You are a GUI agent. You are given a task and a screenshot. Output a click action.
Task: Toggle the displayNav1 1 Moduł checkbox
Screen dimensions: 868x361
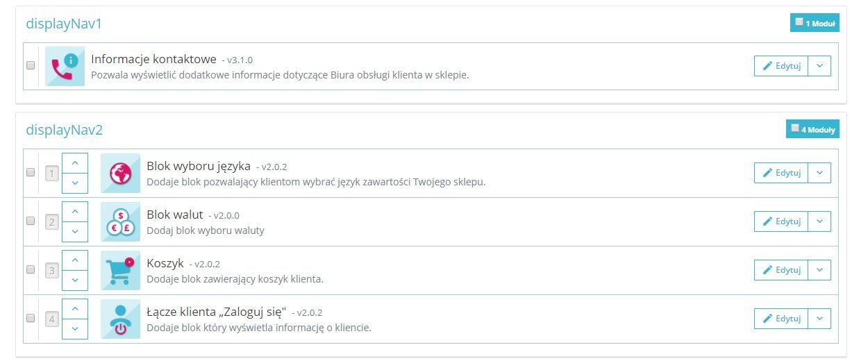coord(799,22)
